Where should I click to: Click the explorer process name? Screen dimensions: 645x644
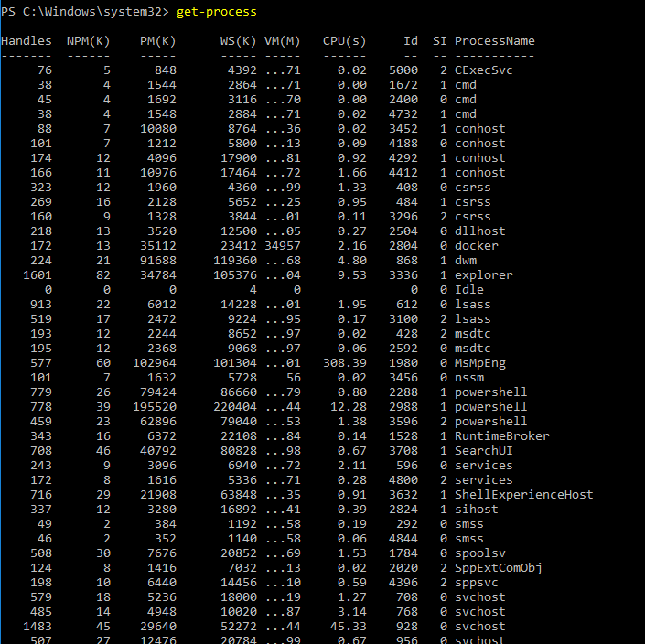point(484,275)
